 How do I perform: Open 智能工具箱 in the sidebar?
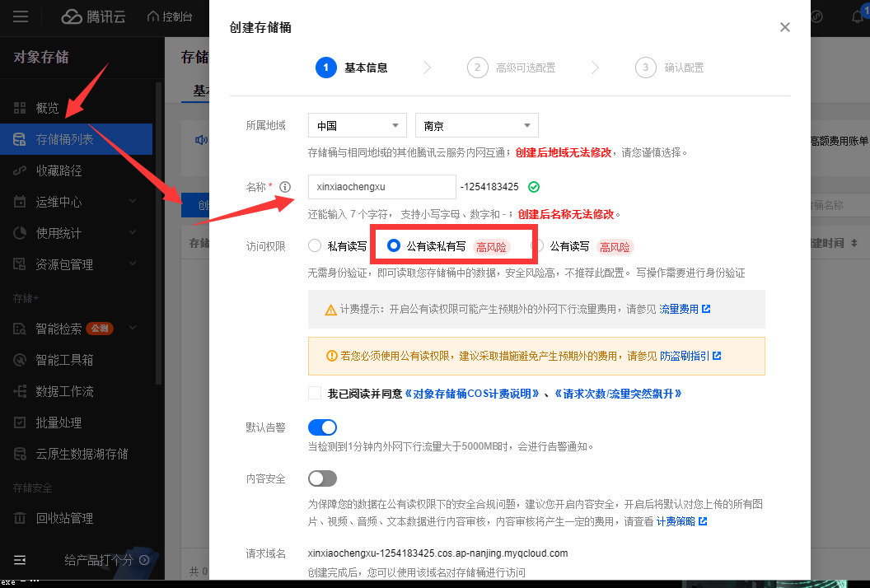tap(64, 360)
